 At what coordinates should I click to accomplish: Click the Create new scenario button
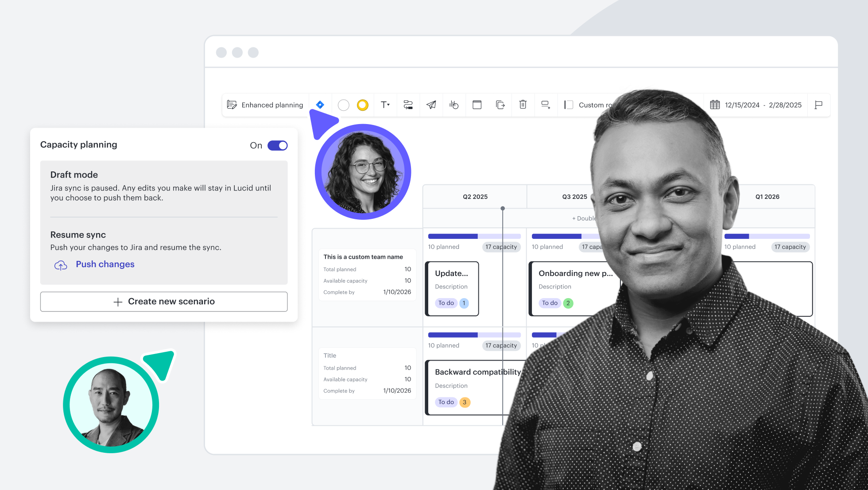tap(164, 302)
